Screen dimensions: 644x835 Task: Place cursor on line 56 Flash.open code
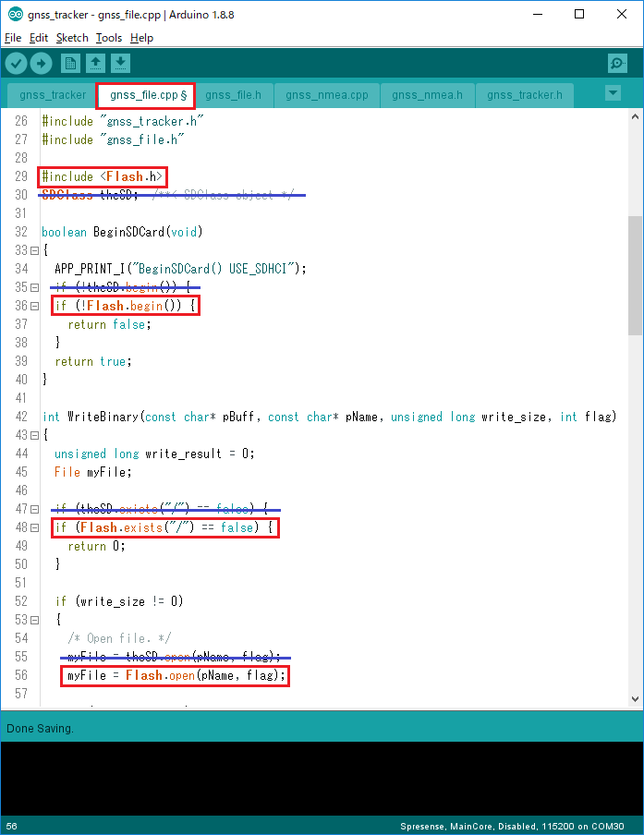[x=176, y=676]
